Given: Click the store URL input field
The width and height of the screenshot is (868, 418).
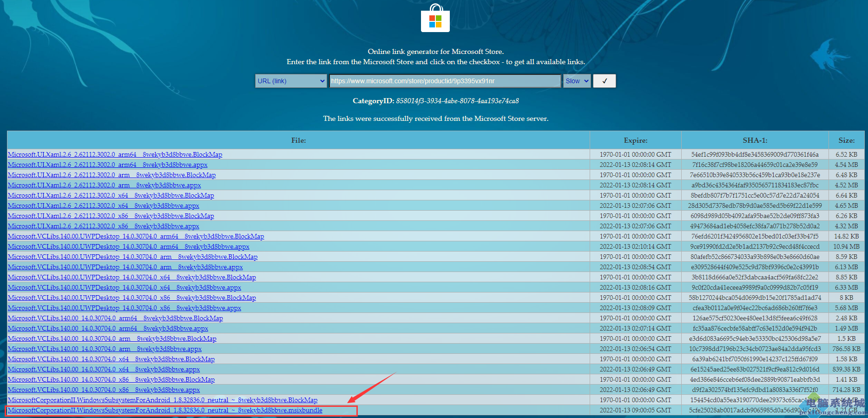Looking at the screenshot, I should point(445,81).
